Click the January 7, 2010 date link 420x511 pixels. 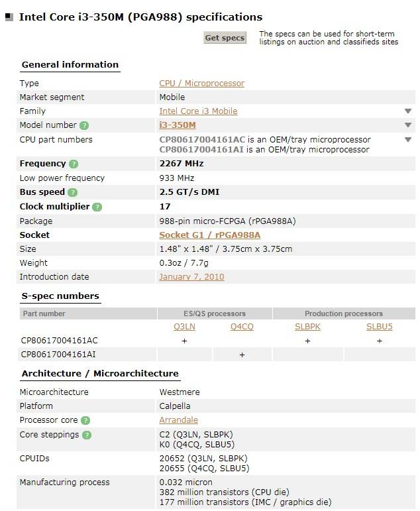[191, 277]
